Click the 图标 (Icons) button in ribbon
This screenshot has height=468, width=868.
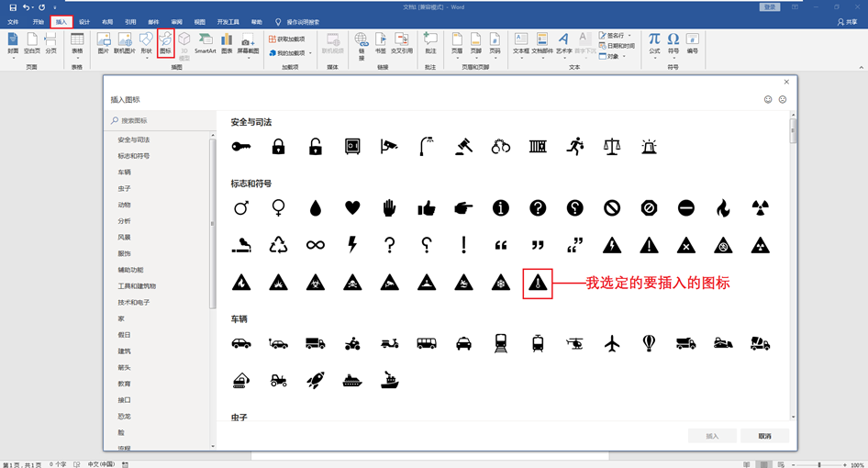tap(165, 43)
